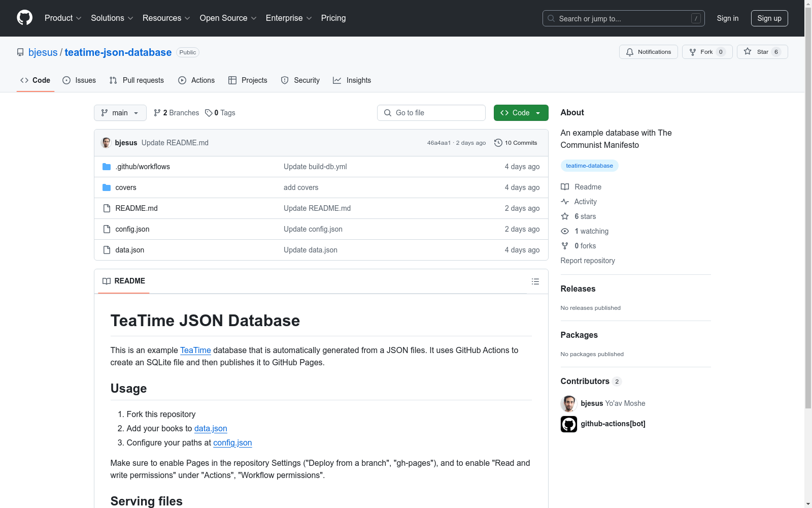Click the commit history clock icon

[x=498, y=143]
